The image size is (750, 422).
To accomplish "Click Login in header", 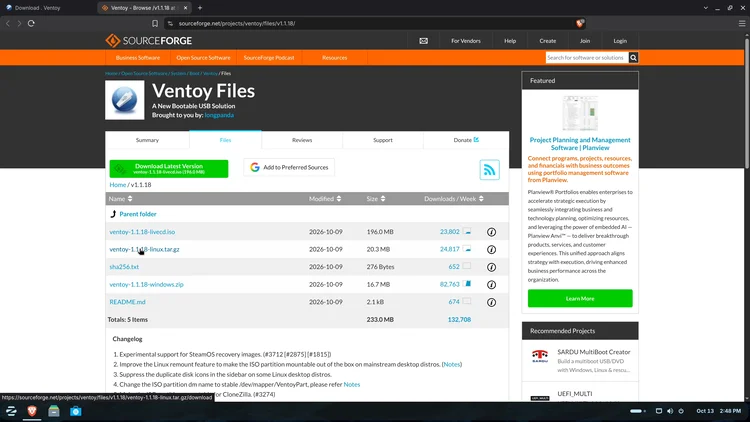I will tap(620, 41).
